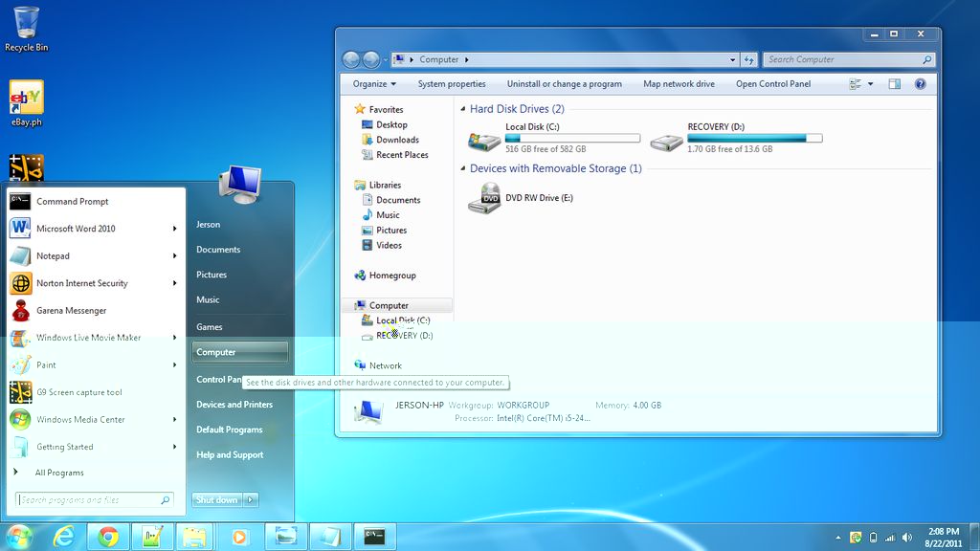Open Shut down options arrow

(x=251, y=499)
